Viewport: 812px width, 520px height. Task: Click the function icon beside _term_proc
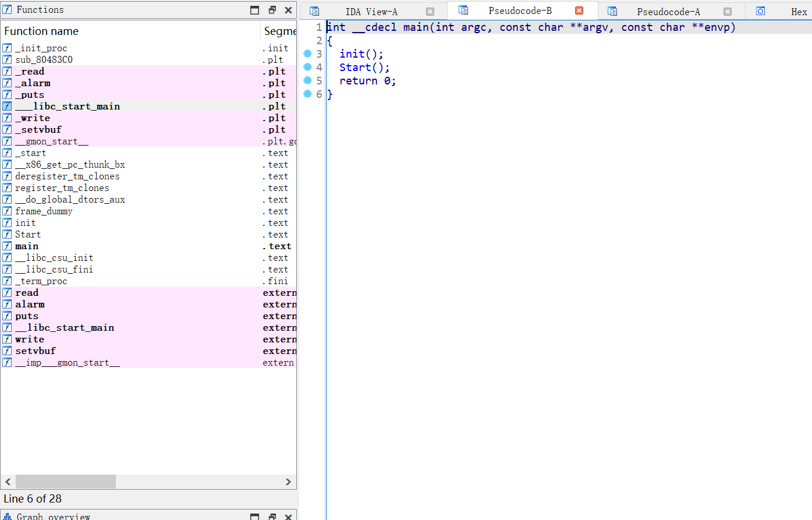(x=7, y=281)
